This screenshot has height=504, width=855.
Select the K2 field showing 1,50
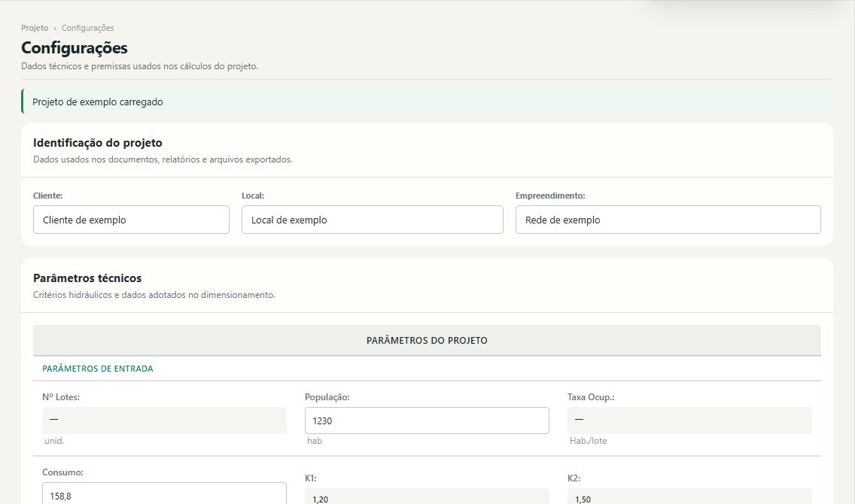[689, 497]
